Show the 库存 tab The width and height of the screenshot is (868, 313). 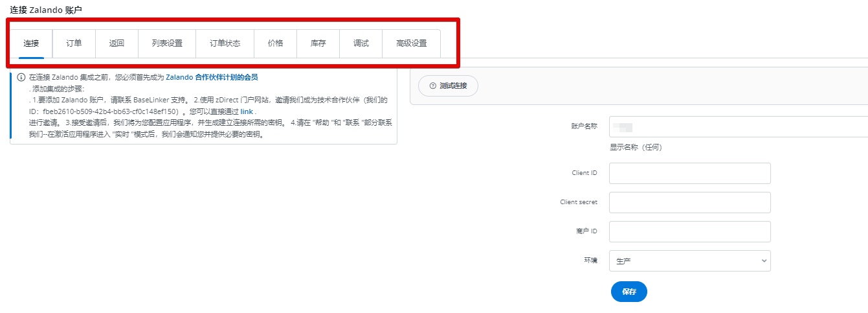pyautogui.click(x=318, y=43)
